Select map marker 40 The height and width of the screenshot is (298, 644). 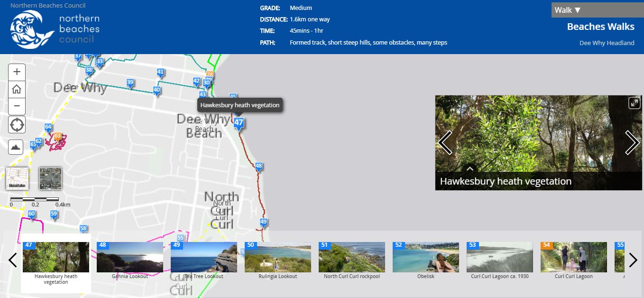click(x=156, y=91)
